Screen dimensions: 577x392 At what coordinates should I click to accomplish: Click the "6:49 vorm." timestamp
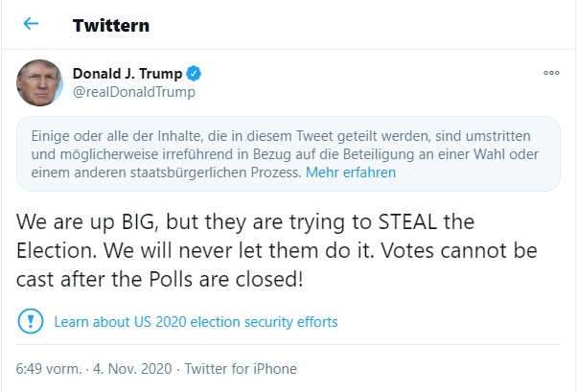click(x=49, y=369)
